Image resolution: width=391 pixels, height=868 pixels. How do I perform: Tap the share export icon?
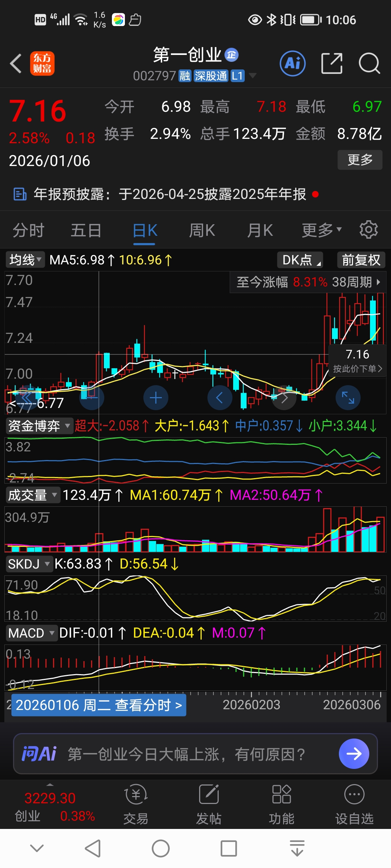click(x=332, y=64)
